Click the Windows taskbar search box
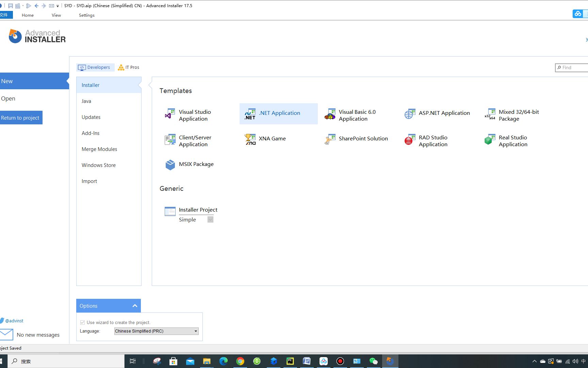 coord(67,361)
